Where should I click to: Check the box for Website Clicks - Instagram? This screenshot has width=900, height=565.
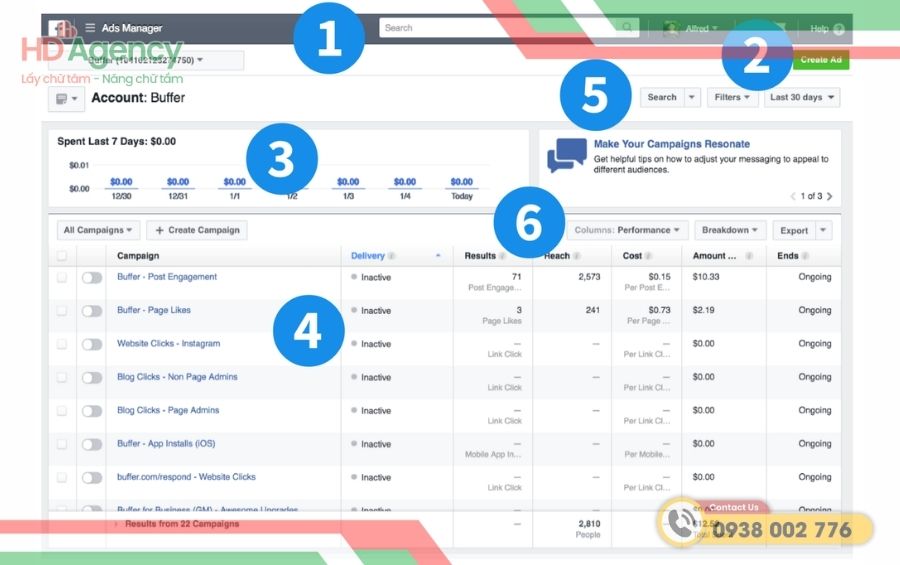click(x=62, y=345)
